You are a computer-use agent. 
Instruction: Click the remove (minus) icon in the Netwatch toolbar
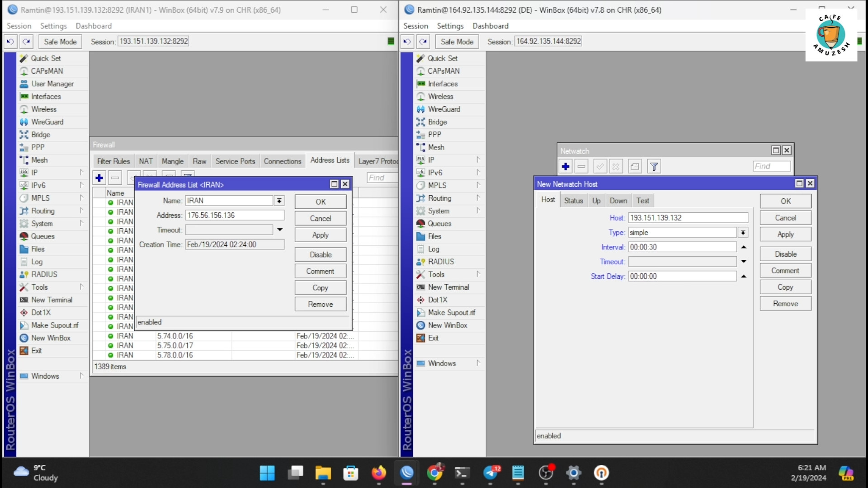pos(581,167)
